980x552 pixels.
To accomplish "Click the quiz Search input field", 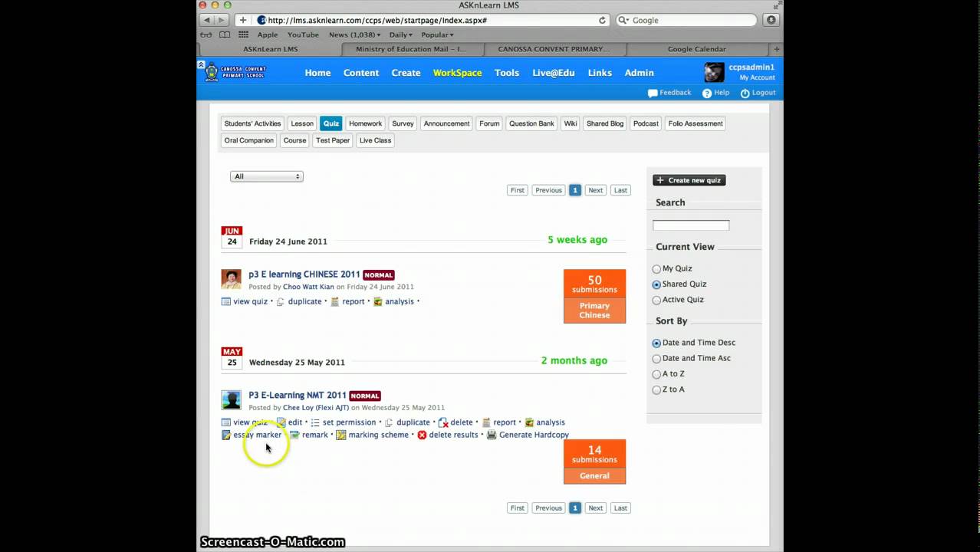I will (691, 225).
